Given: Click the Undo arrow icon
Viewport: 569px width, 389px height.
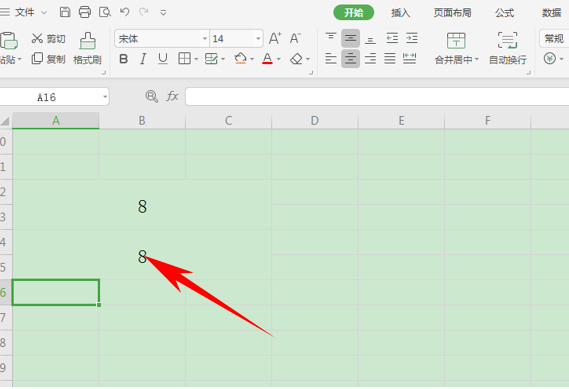Looking at the screenshot, I should click(124, 12).
